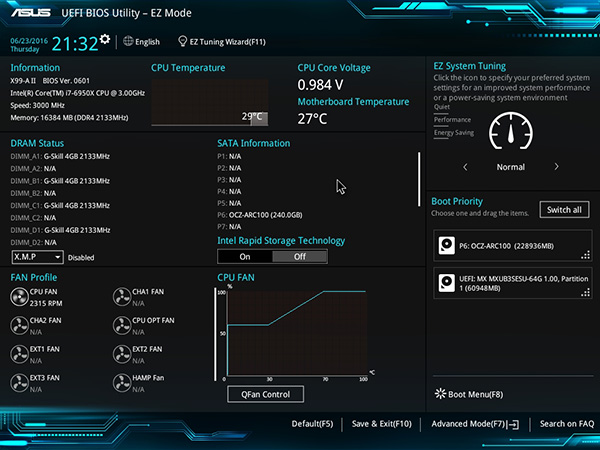The width and height of the screenshot is (600, 450).
Task: Click the EXT2 FAN fan icon
Action: [x=122, y=354]
